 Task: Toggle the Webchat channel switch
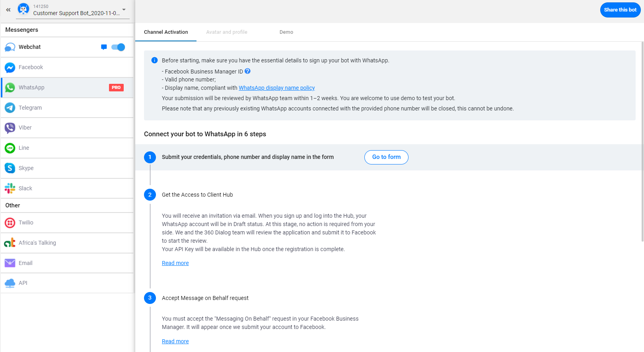(118, 47)
